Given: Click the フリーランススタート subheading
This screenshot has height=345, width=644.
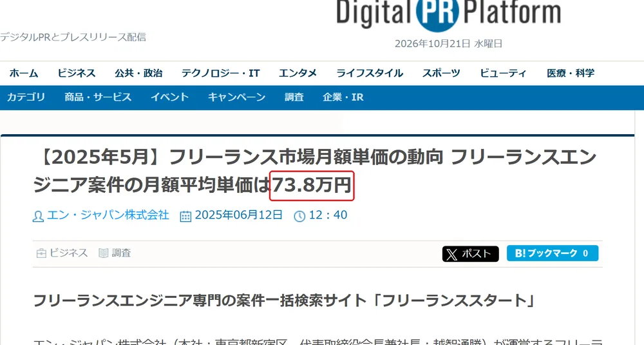Looking at the screenshot, I should [x=284, y=301].
